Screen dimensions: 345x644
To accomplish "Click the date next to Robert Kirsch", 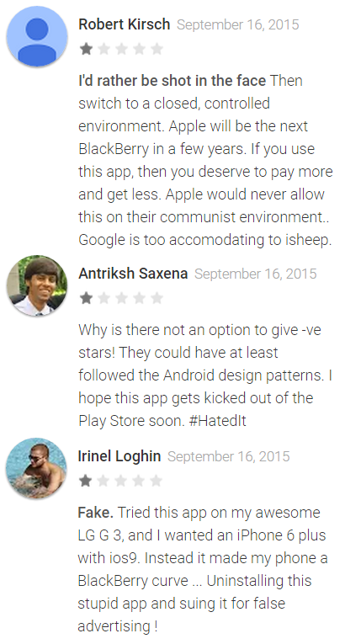I will (238, 24).
